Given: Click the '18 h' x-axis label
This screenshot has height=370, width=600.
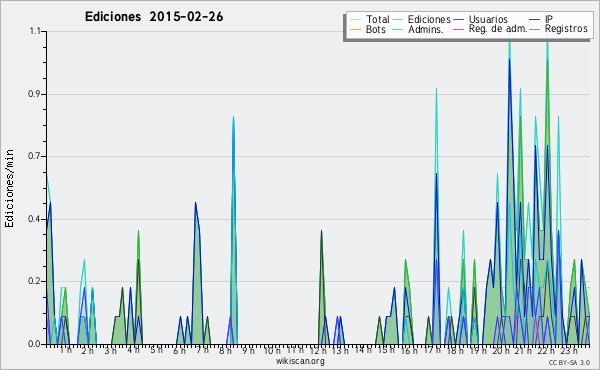Looking at the screenshot, I should pos(455,351).
